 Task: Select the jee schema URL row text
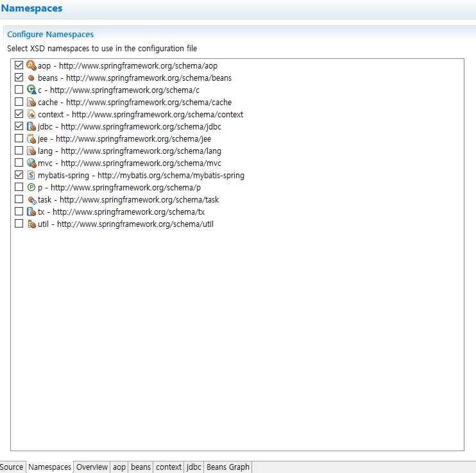[124, 139]
